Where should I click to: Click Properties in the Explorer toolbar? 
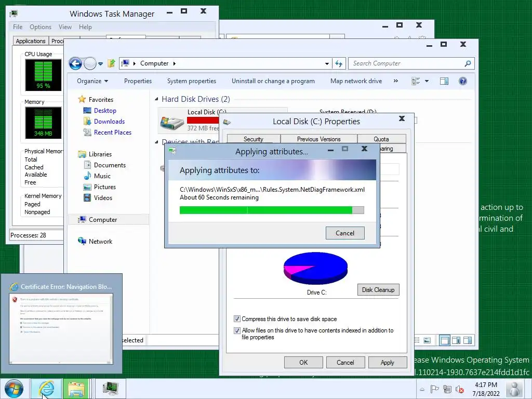tap(138, 81)
